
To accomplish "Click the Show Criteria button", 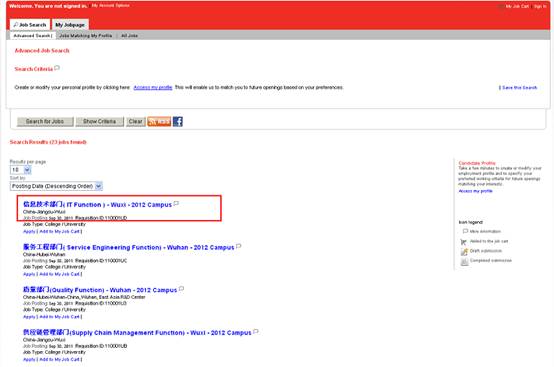I will (100, 122).
